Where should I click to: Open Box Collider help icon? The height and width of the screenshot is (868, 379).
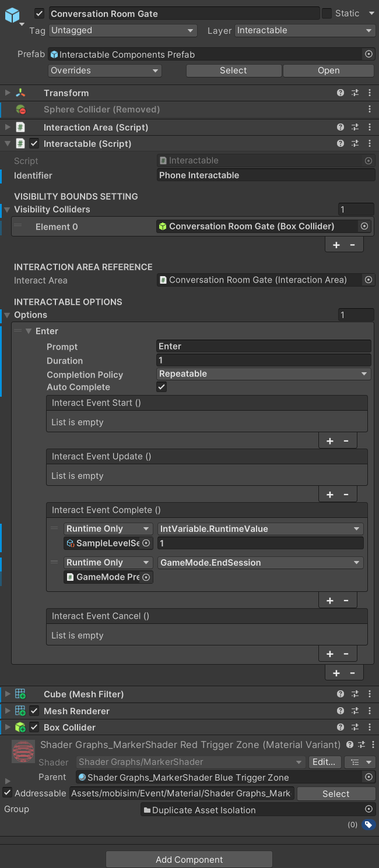[x=341, y=727]
